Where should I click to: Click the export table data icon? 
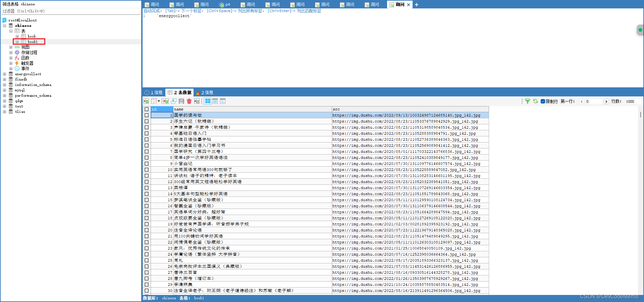146,101
